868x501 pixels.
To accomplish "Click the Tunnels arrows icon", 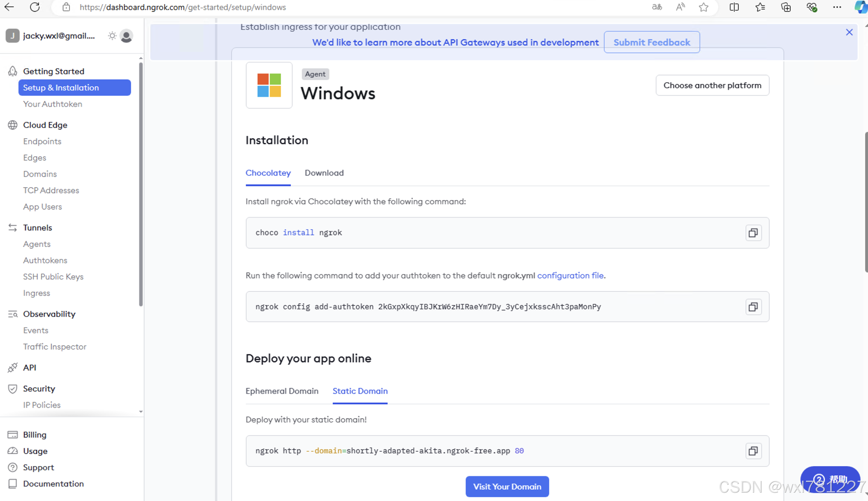I will (12, 228).
